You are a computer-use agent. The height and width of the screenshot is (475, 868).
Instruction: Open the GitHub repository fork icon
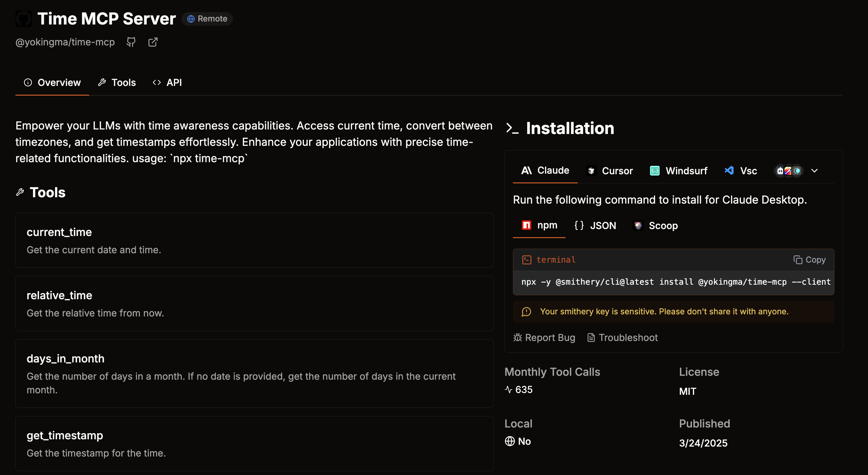131,42
